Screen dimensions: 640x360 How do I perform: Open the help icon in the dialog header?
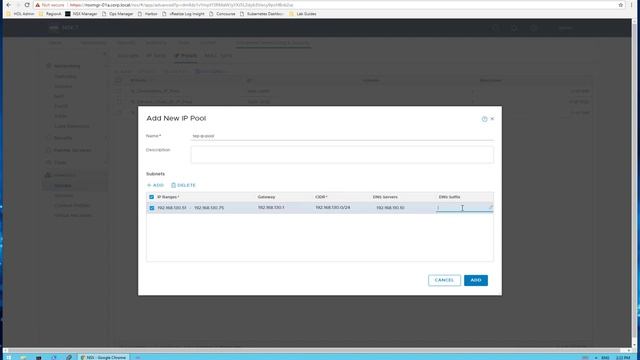484,119
